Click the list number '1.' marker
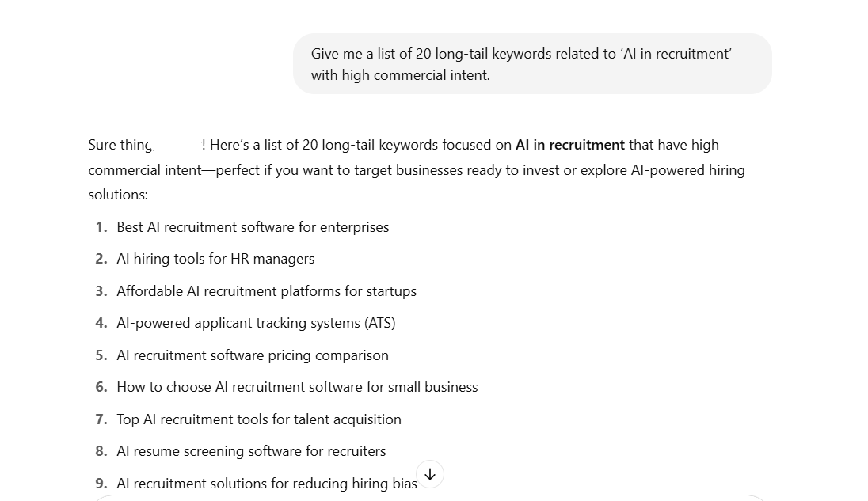The height and width of the screenshot is (501, 868). point(101,227)
